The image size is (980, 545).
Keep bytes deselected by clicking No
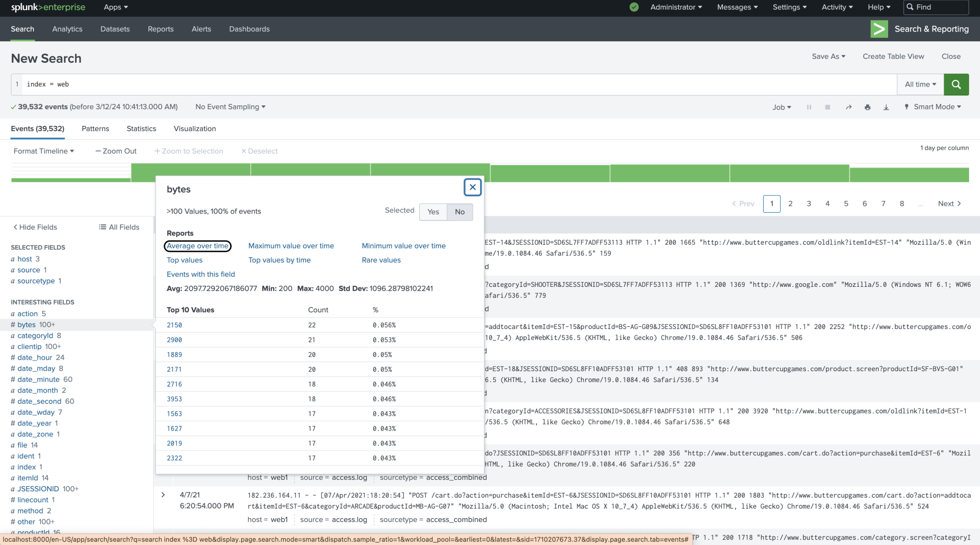(459, 212)
